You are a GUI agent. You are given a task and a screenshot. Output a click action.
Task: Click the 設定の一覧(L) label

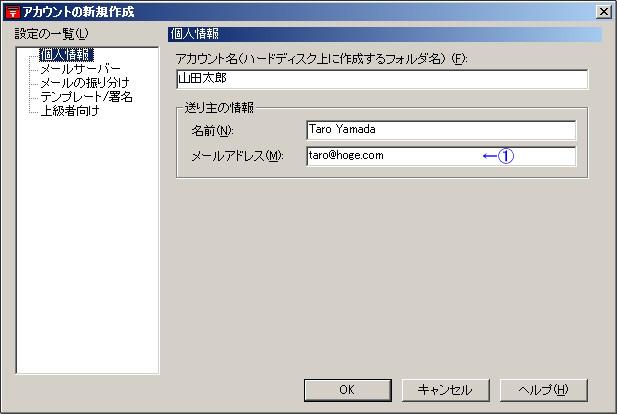pyautogui.click(x=52, y=34)
